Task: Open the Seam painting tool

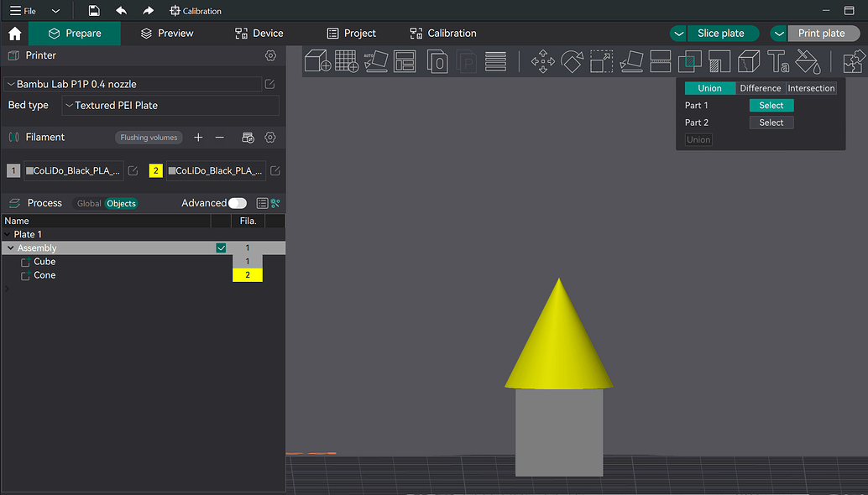Action: [749, 61]
